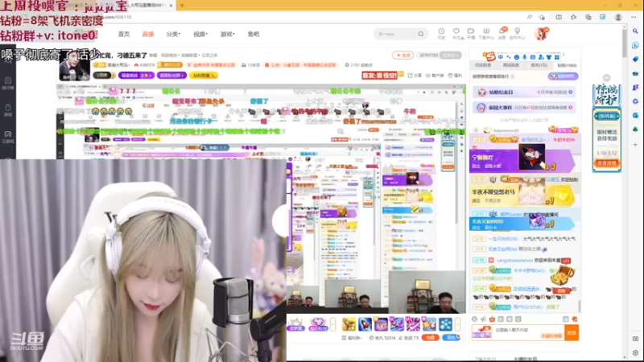Open browser sidebar settings gear
The image size is (644, 362).
click(x=635, y=353)
